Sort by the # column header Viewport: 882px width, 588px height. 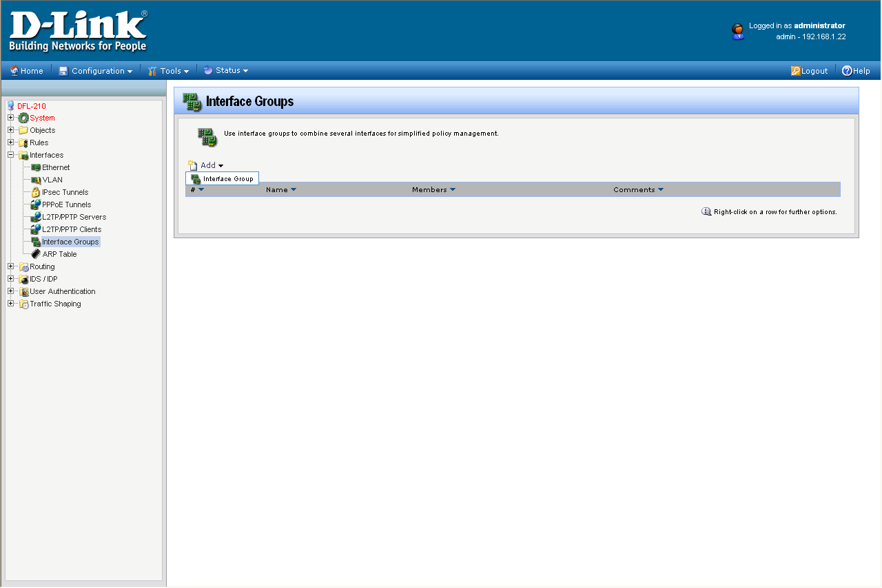tap(197, 189)
